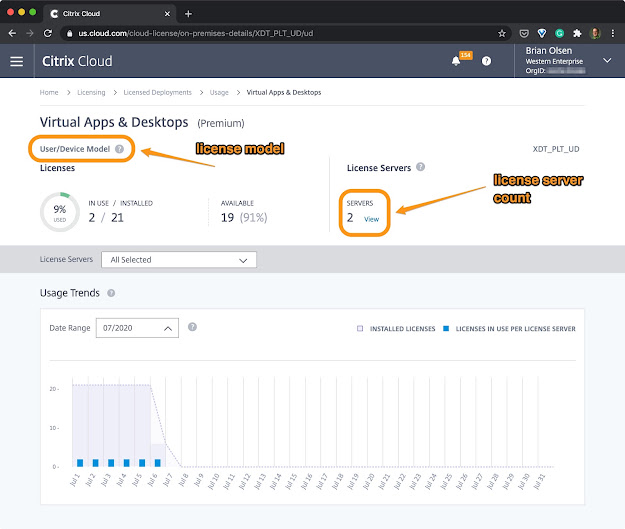
Task: Click help icon next to Date Range
Action: 192,327
